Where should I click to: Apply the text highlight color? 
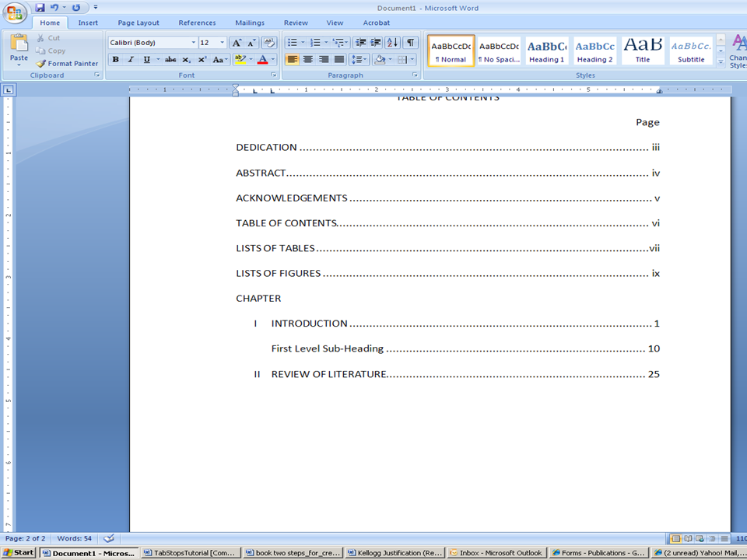click(240, 60)
